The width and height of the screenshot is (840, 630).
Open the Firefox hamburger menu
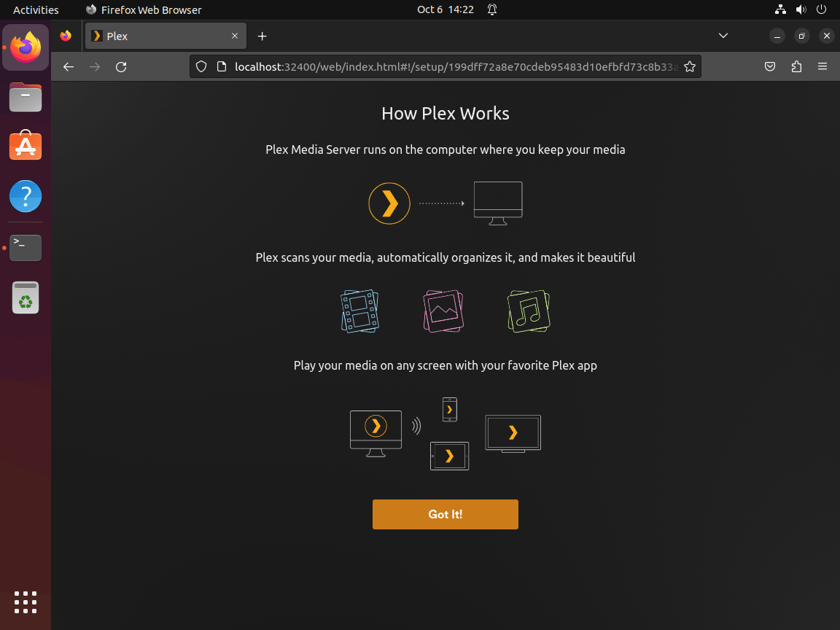click(x=822, y=66)
